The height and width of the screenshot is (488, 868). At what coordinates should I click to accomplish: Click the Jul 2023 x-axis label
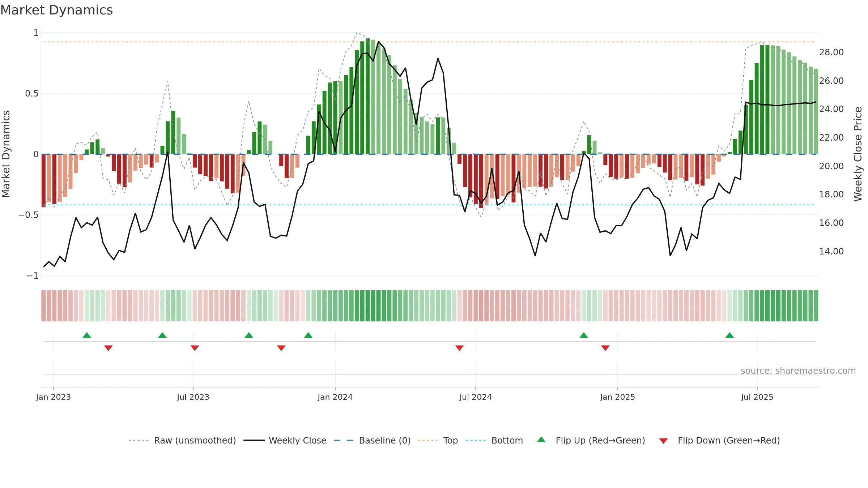193,397
